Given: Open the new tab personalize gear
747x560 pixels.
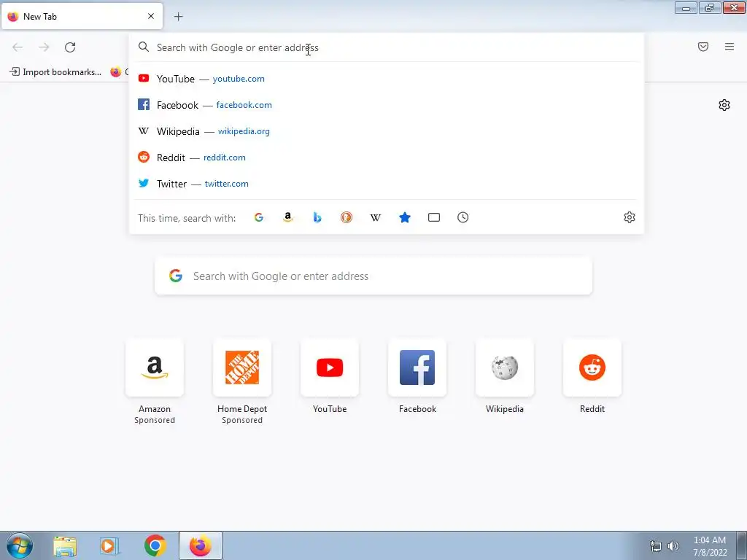Looking at the screenshot, I should coord(724,105).
